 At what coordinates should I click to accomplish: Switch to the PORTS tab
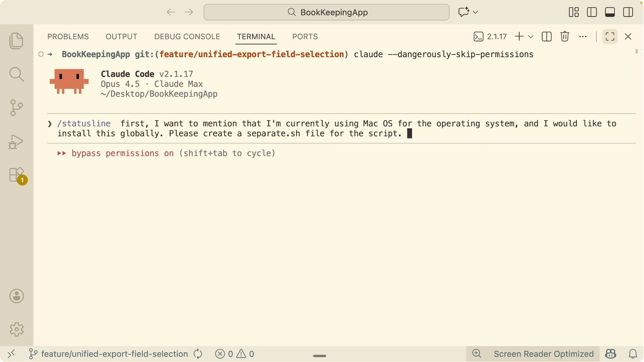coord(305,37)
